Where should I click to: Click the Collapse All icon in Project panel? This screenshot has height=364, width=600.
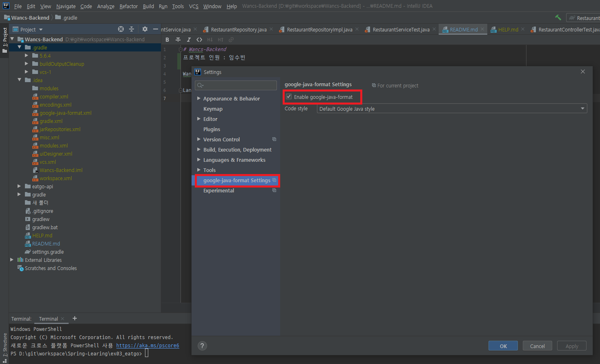click(x=132, y=29)
